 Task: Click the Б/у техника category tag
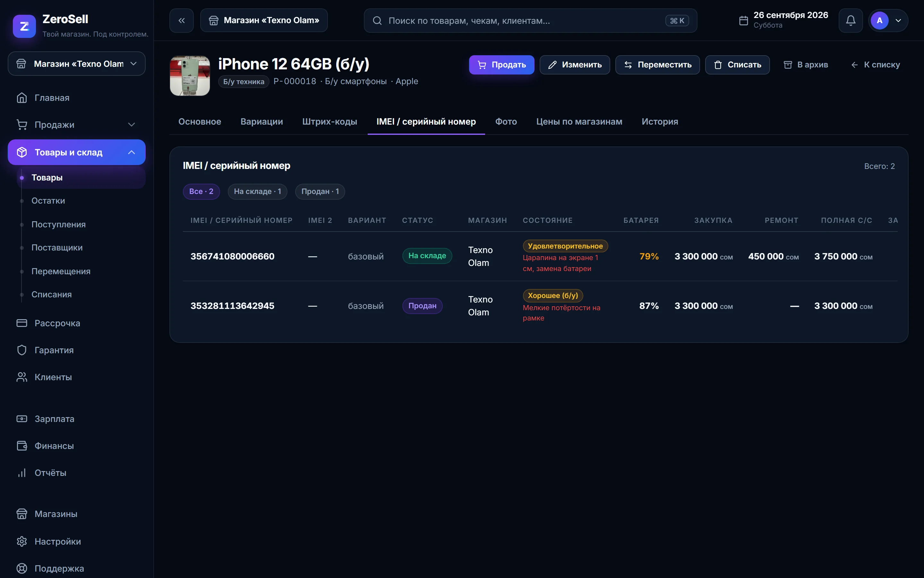click(244, 82)
